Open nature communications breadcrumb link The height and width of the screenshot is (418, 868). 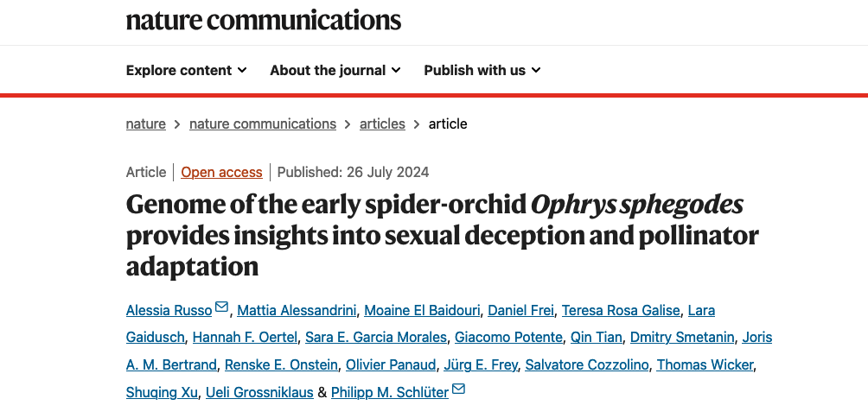[x=262, y=123]
